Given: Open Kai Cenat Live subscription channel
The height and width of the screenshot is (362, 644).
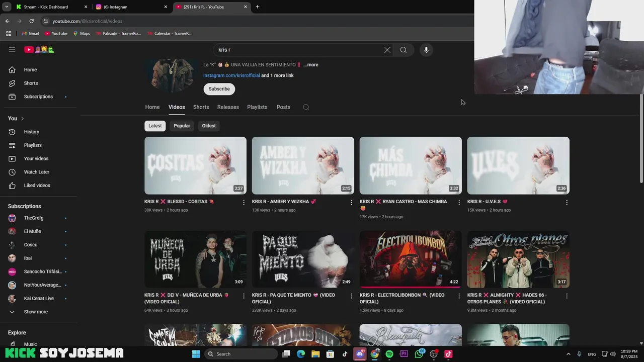Looking at the screenshot, I should click(38, 299).
